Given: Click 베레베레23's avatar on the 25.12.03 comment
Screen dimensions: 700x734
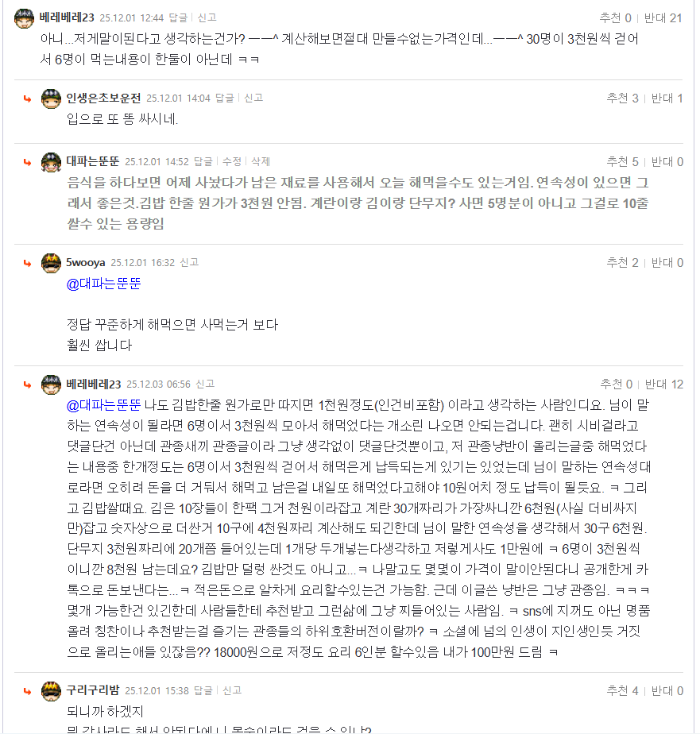Looking at the screenshot, I should click(51, 384).
